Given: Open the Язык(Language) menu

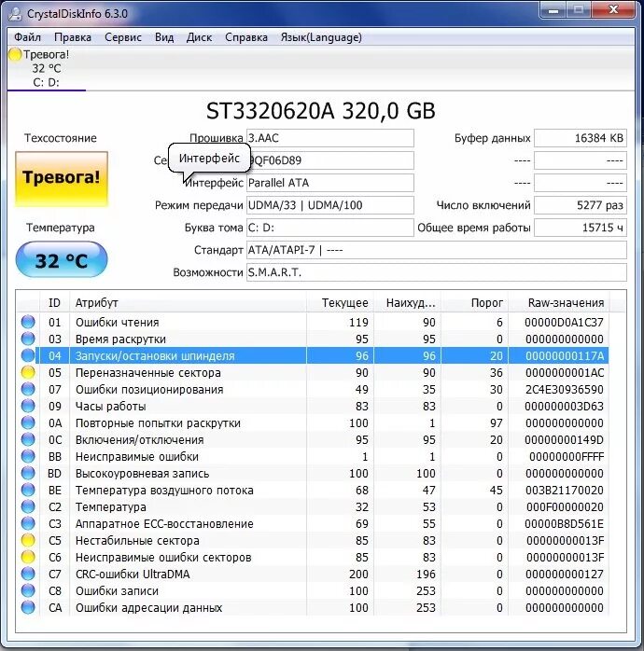Looking at the screenshot, I should tap(321, 37).
